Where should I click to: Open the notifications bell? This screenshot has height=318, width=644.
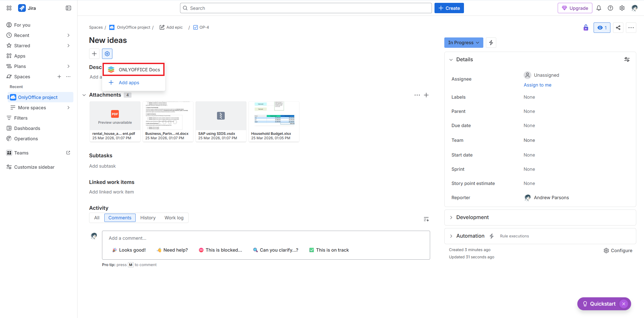[599, 8]
